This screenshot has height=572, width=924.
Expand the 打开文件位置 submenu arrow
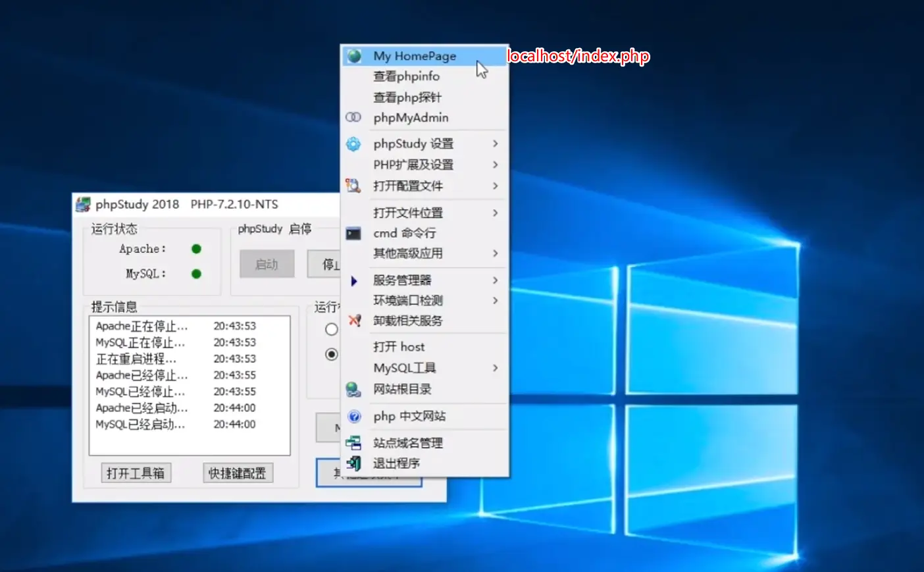click(x=496, y=213)
